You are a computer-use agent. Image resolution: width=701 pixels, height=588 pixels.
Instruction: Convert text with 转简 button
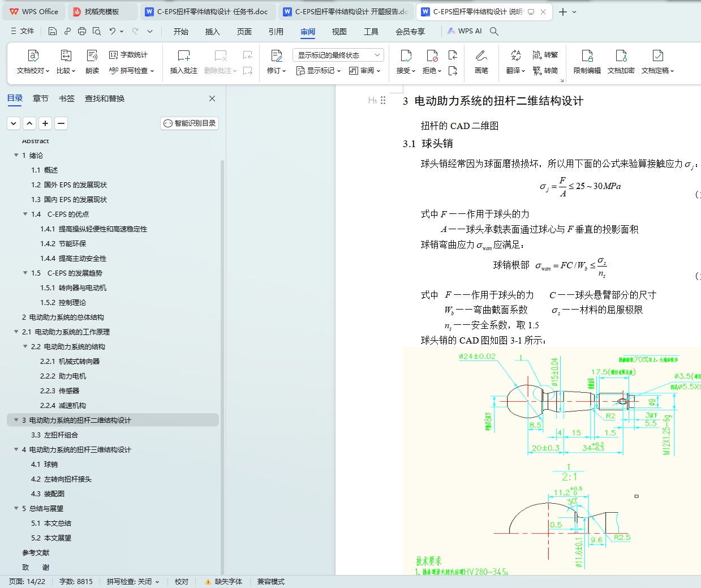pos(545,71)
